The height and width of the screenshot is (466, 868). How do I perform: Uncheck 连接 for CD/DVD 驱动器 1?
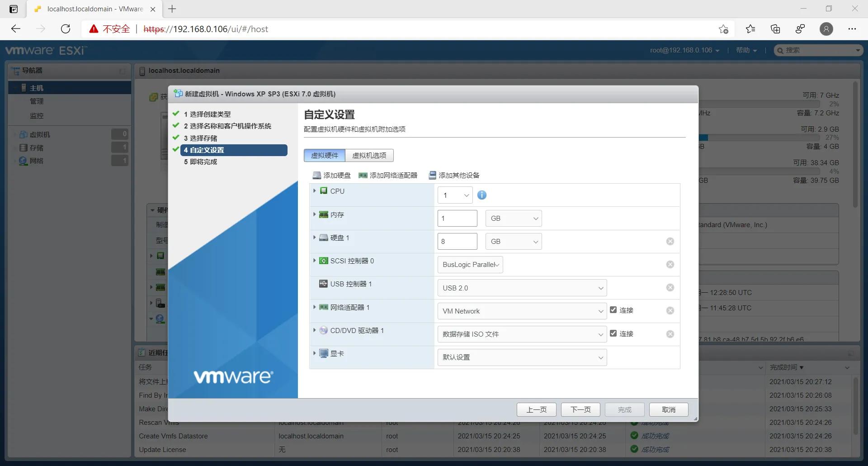click(613, 333)
